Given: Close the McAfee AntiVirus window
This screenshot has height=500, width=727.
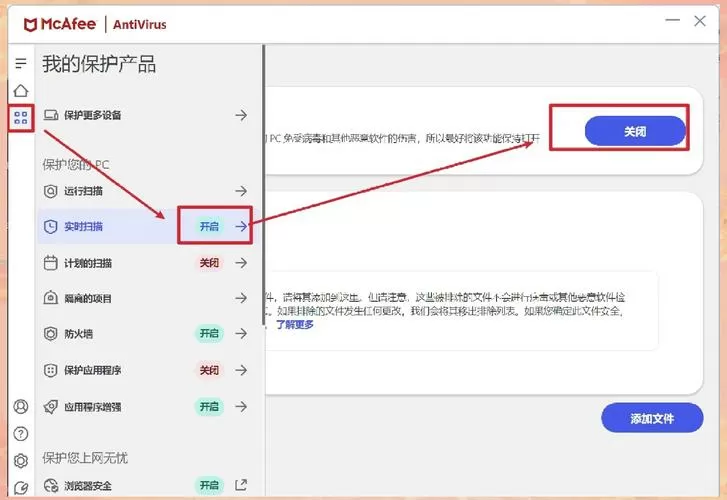Looking at the screenshot, I should pyautogui.click(x=700, y=21).
